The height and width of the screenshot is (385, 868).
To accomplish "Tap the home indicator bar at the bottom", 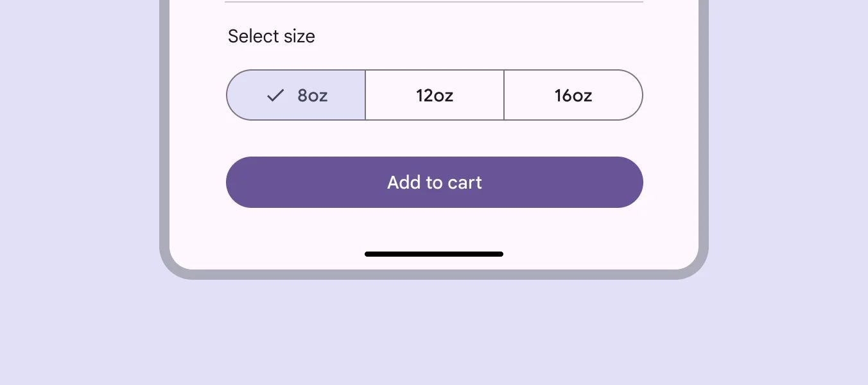I will coord(434,254).
